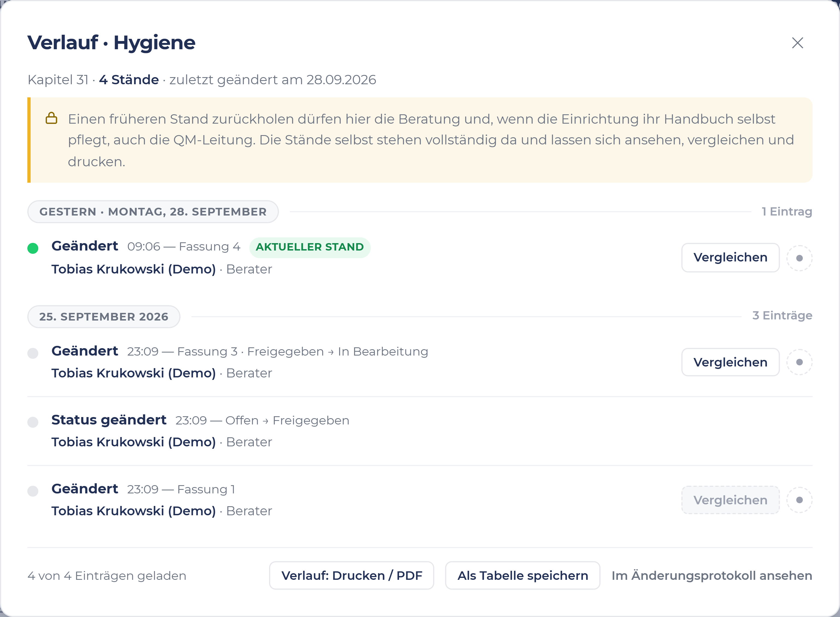Click the grey dot of Status geändert entry
840x617 pixels.
click(33, 422)
